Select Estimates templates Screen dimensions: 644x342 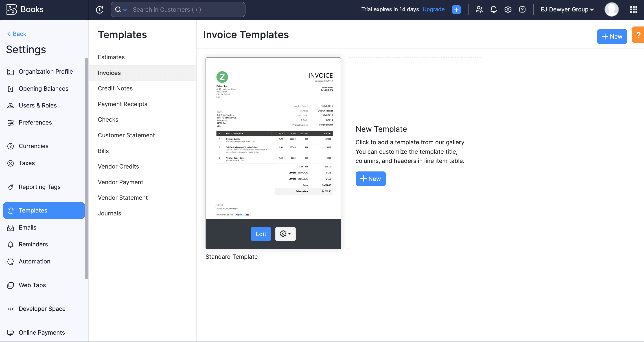142,57
